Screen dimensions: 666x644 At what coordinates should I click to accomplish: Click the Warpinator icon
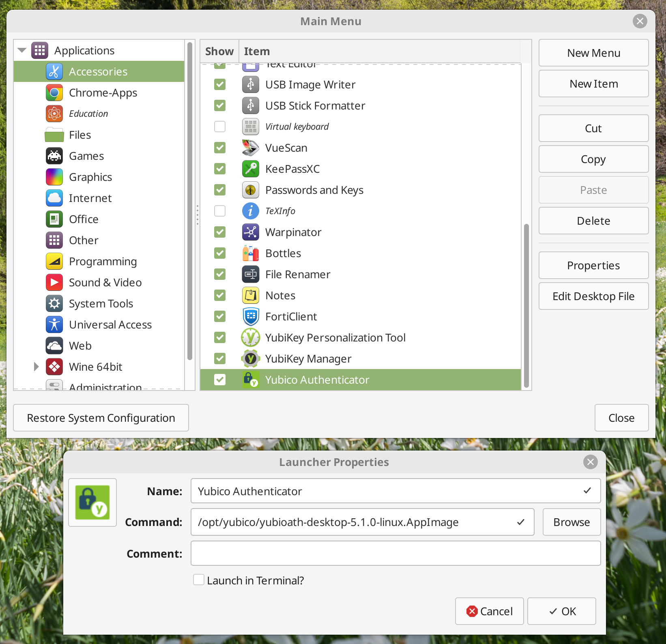[250, 232]
